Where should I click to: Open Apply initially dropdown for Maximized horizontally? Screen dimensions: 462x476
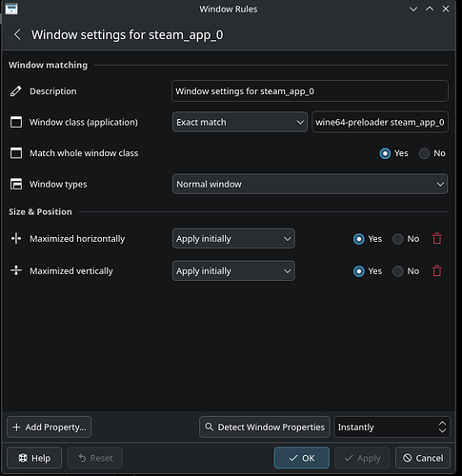coord(233,238)
